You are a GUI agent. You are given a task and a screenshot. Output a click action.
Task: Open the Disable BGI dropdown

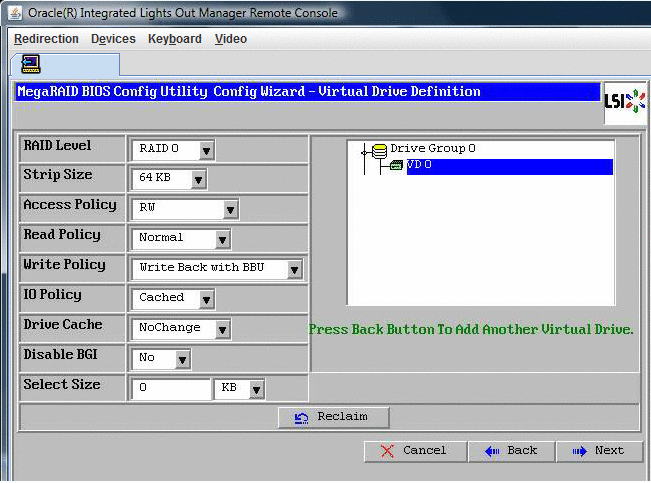tap(182, 360)
